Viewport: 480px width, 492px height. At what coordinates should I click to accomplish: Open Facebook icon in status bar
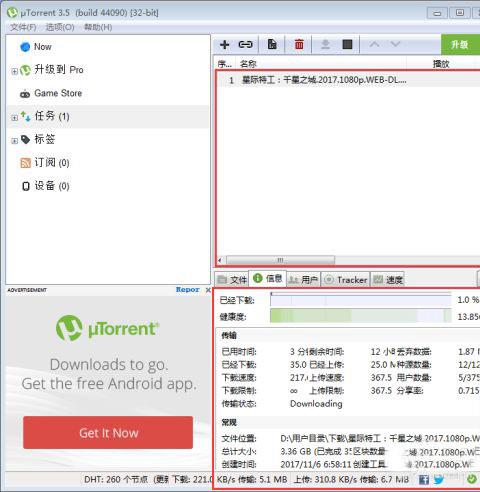(x=423, y=480)
